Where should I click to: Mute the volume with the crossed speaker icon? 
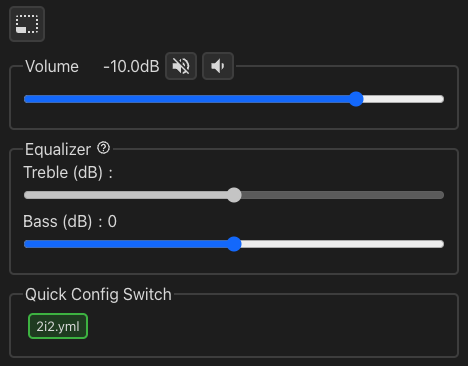pyautogui.click(x=181, y=66)
